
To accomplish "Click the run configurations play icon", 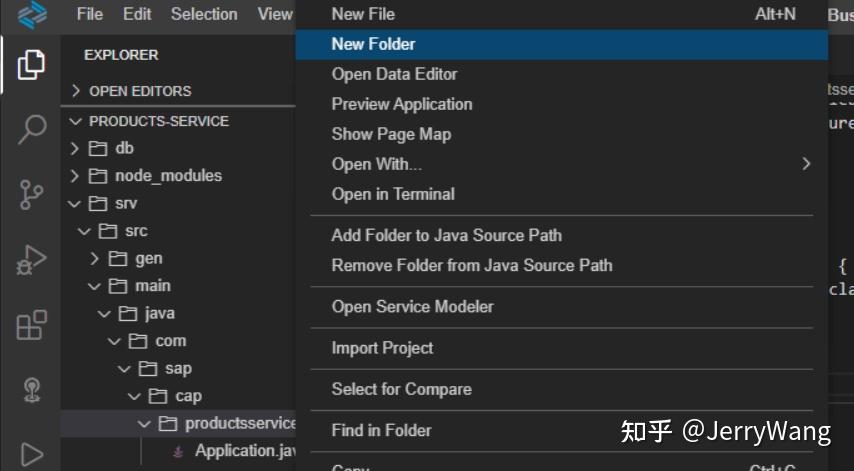I will 31,454.
